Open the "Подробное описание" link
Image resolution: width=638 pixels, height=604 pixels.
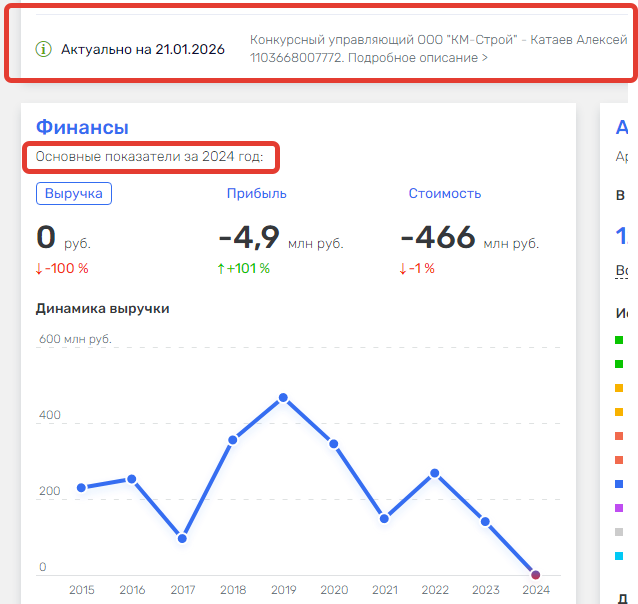point(416,58)
